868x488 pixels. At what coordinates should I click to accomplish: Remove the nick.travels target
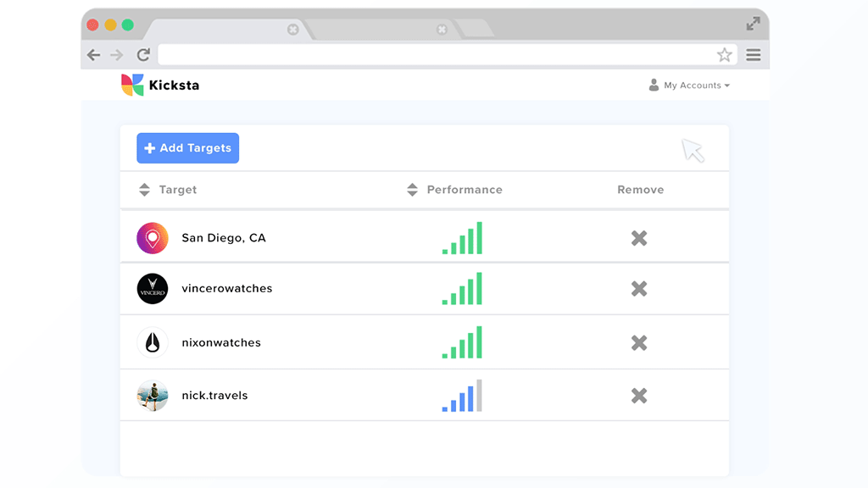[639, 396]
